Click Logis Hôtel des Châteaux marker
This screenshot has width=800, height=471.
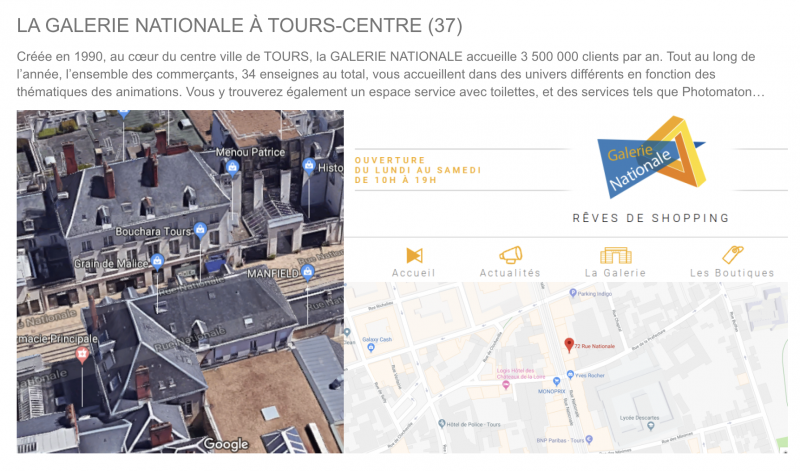click(x=506, y=385)
